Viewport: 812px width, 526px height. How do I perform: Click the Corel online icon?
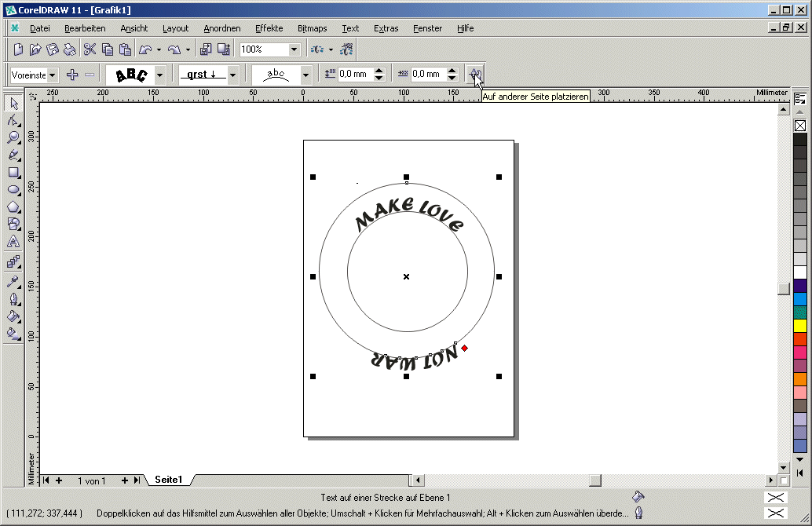pyautogui.click(x=346, y=49)
